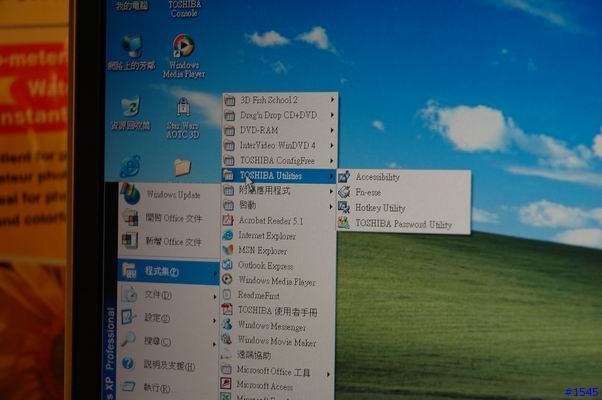Click the Internet Explorer icon in programs list
Viewport: 602px width, 400px height.
[228, 235]
